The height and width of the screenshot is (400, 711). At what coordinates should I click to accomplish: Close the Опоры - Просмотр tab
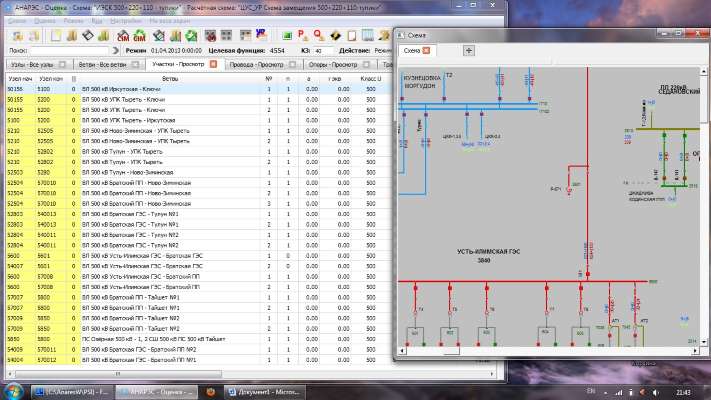click(x=366, y=64)
